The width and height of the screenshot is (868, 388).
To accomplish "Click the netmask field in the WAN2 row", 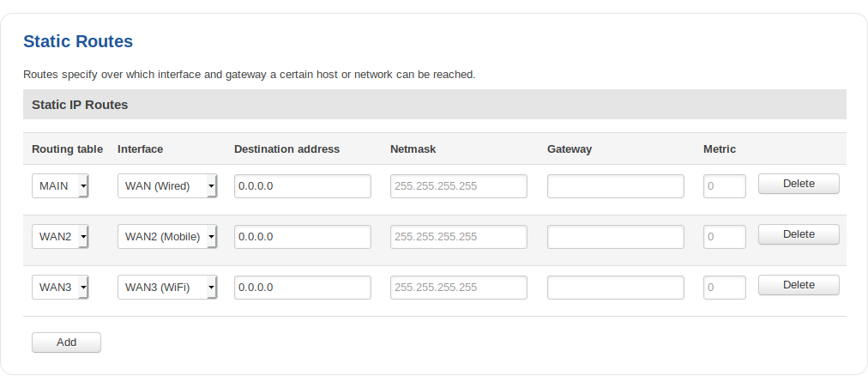I will click(458, 237).
